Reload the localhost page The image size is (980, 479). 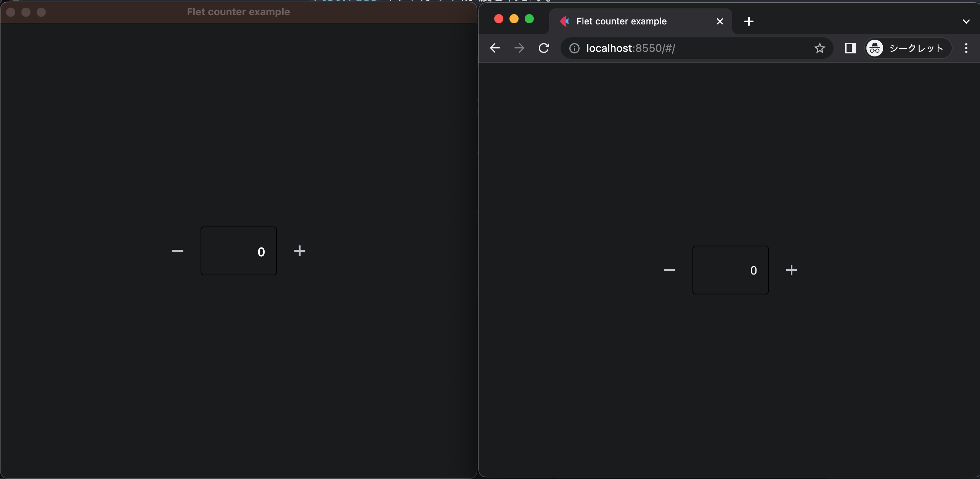[x=544, y=48]
